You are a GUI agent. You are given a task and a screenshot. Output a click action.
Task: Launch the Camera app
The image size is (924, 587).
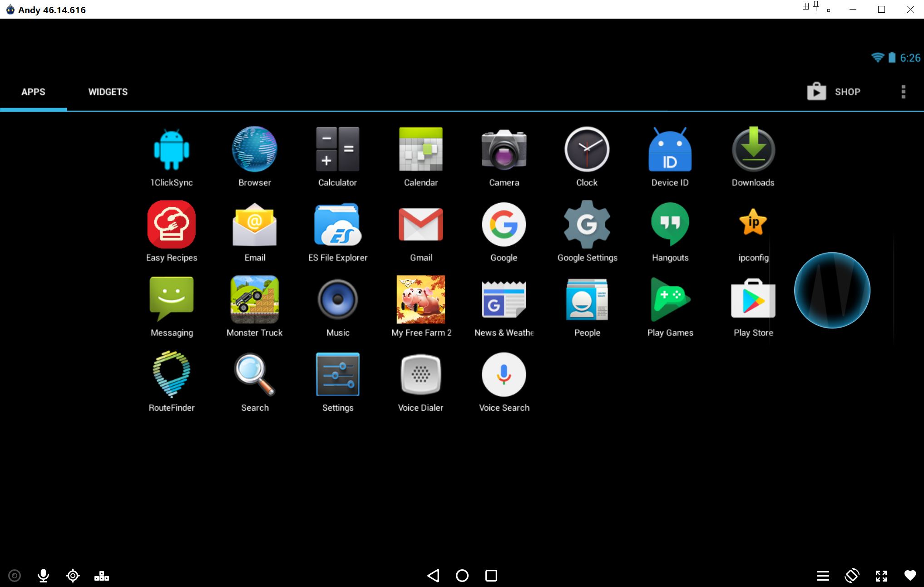click(504, 157)
